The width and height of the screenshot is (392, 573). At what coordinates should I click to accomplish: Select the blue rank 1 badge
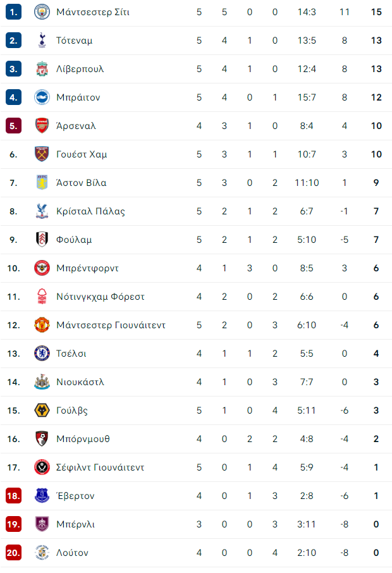pos(13,12)
